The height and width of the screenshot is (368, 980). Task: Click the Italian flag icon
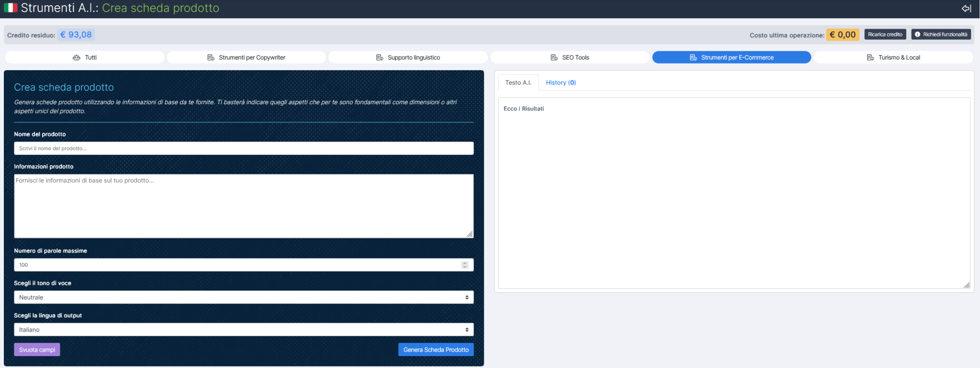coord(11,8)
